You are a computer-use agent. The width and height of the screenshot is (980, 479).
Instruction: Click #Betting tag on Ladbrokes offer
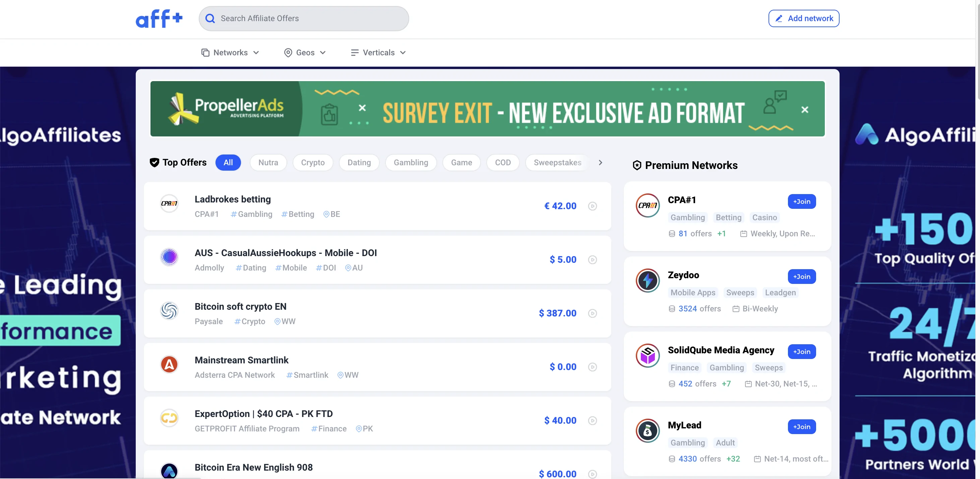298,214
